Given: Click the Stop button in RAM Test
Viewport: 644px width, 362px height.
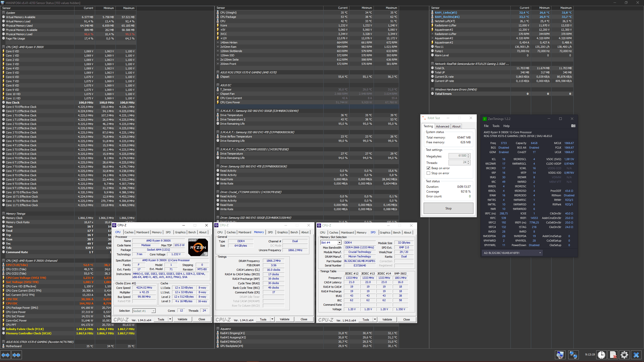Looking at the screenshot, I should click(x=448, y=208).
